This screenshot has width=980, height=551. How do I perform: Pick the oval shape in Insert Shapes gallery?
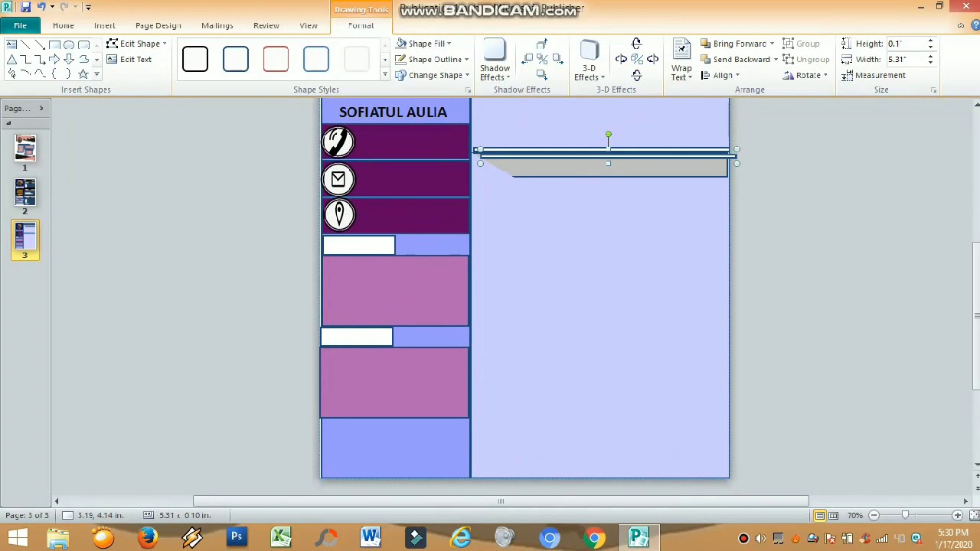(69, 44)
